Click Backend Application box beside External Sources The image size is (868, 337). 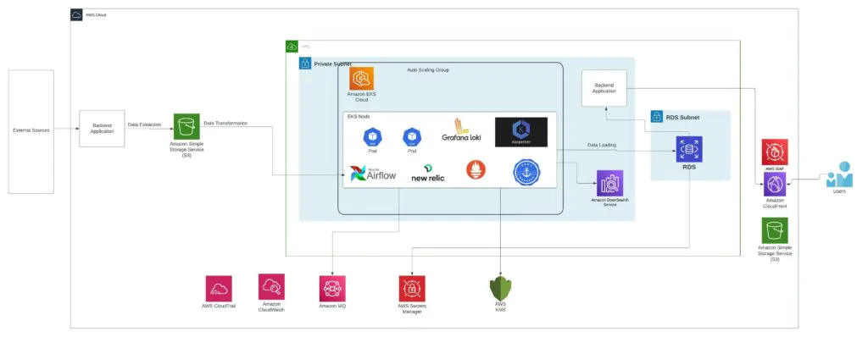pyautogui.click(x=102, y=129)
